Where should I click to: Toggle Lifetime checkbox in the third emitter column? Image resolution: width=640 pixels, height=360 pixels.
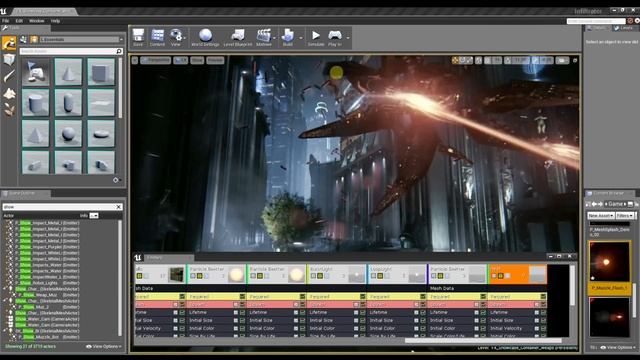pos(302,312)
